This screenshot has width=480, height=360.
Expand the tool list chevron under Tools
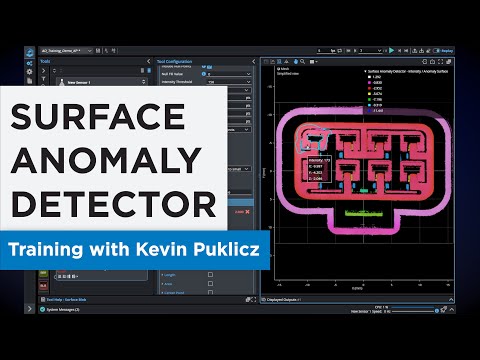click(43, 71)
